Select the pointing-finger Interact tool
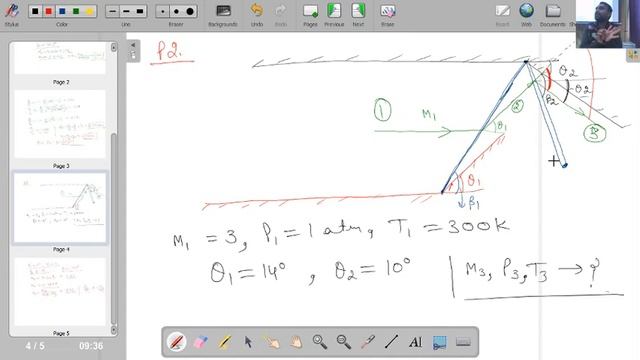The image size is (640, 360). tap(272, 342)
